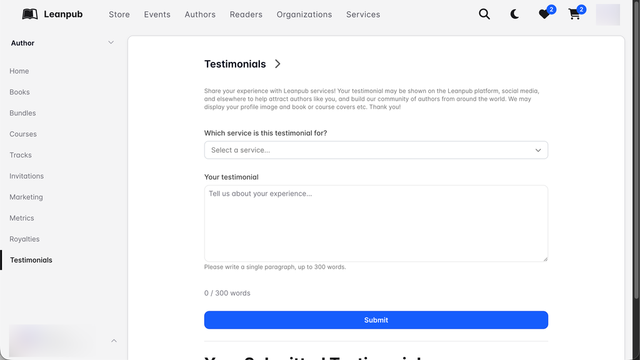Open the wishlist heart icon
The width and height of the screenshot is (640, 360).
pos(544,14)
